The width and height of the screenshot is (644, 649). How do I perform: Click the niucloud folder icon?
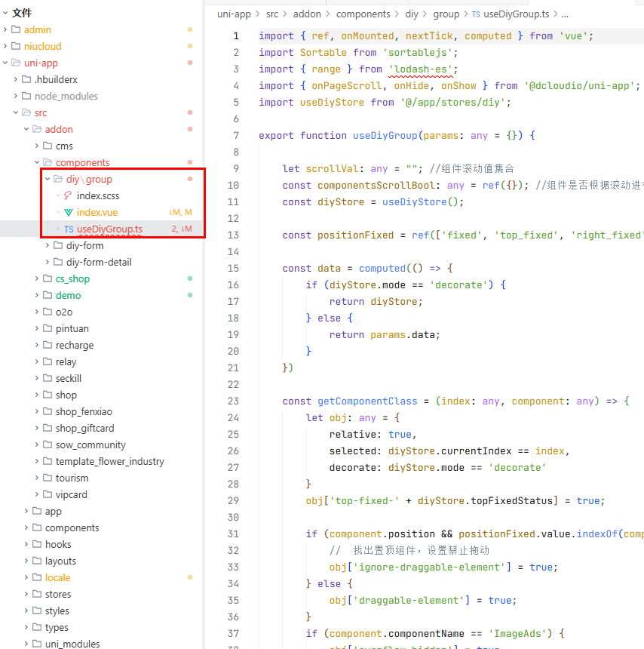point(16,47)
